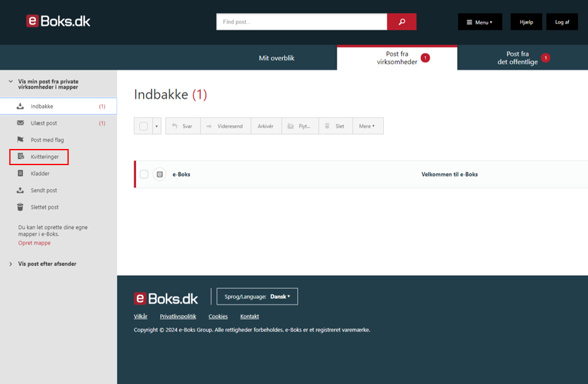The image size is (588, 384).
Task: Click the Indbakke unread count (1) in sidebar
Action: 102,106
